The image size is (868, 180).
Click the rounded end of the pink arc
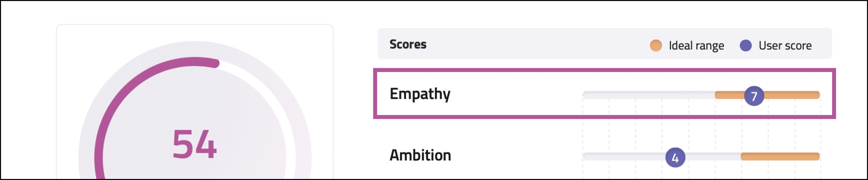tap(215, 63)
